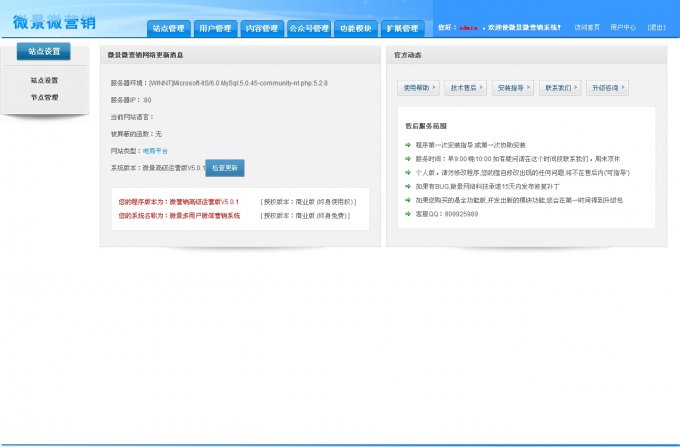The height and width of the screenshot is (447, 680).
Task: Click the 官方动态 panel header
Action: 526,55
